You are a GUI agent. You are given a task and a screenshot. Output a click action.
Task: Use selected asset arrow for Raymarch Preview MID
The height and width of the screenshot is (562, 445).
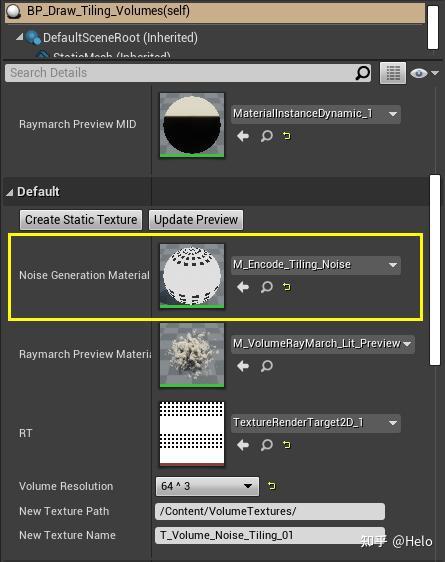tap(243, 136)
